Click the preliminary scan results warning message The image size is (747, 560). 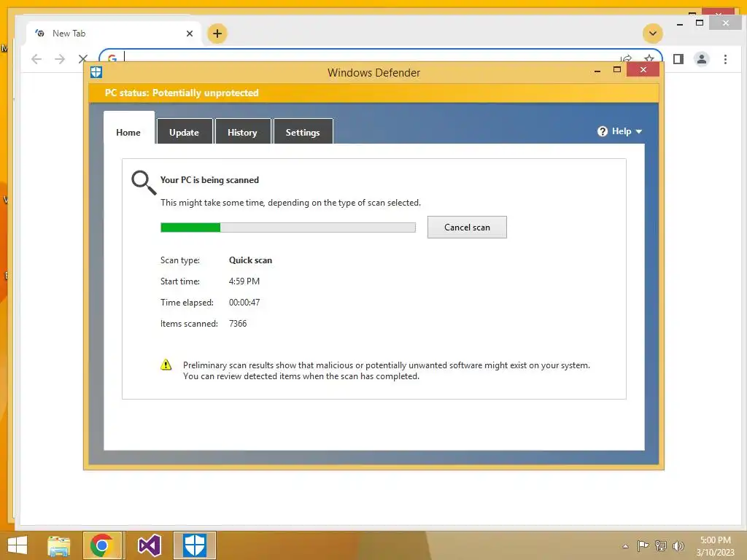click(x=387, y=370)
